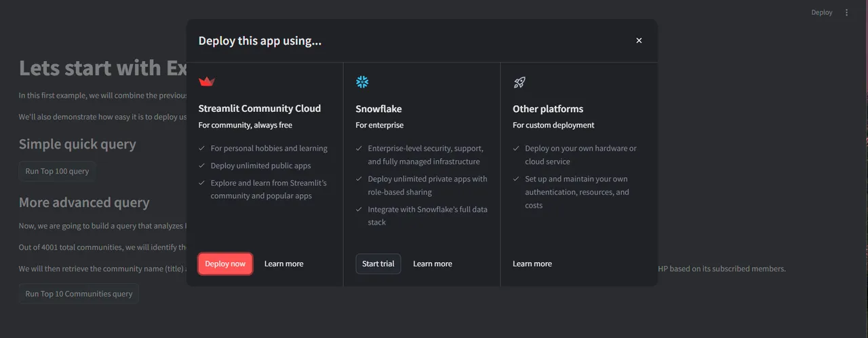Click checkmark beside 'Enterprise-level security'
Image resolution: width=868 pixels, height=338 pixels.
[359, 148]
